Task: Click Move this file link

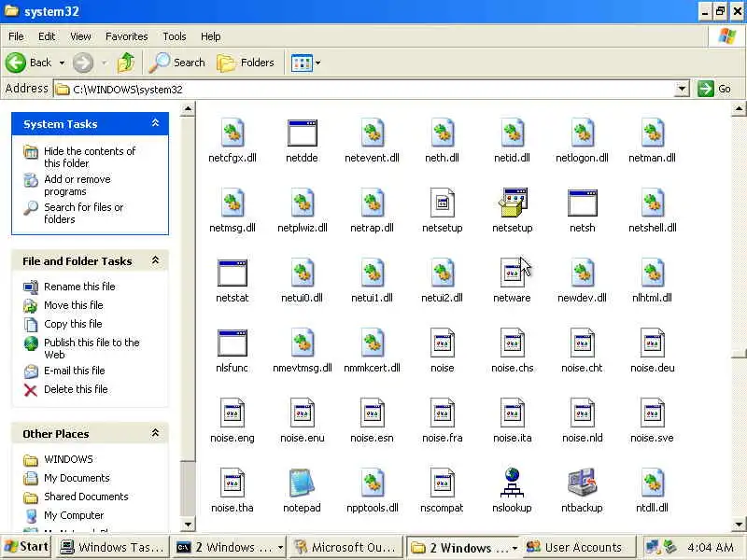Action: [74, 305]
